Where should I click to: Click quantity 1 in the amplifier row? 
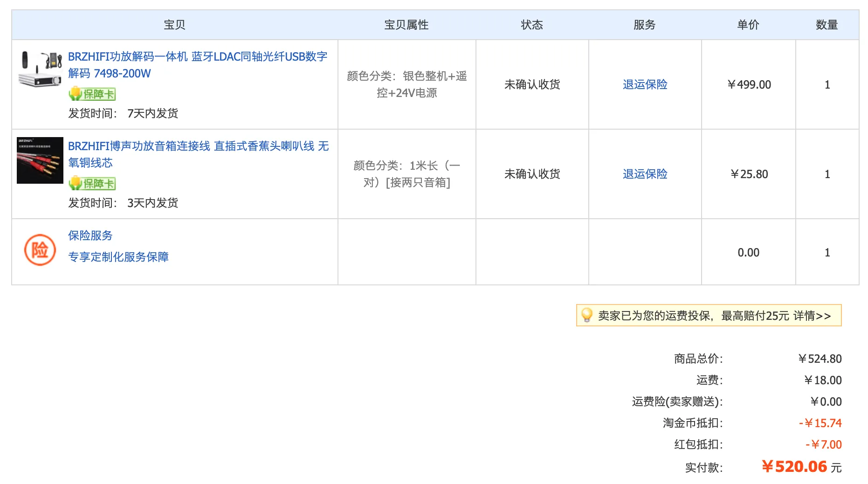(827, 84)
